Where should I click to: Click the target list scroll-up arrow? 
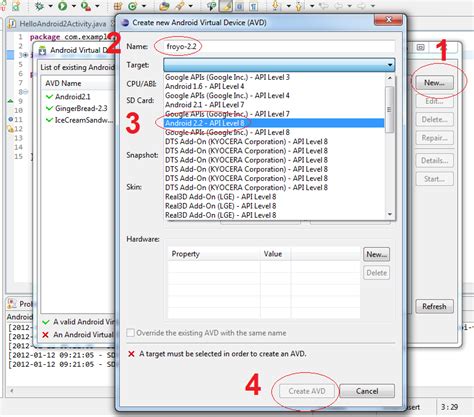pos(389,78)
